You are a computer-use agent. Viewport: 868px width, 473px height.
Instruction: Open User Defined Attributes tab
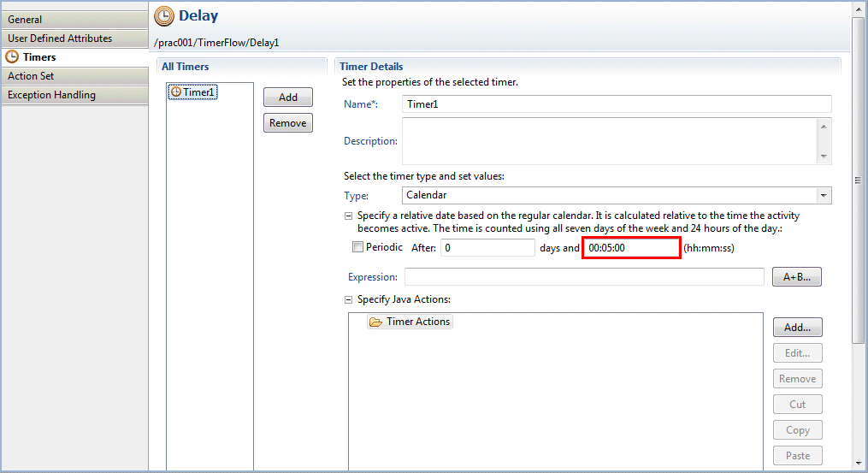(74, 38)
